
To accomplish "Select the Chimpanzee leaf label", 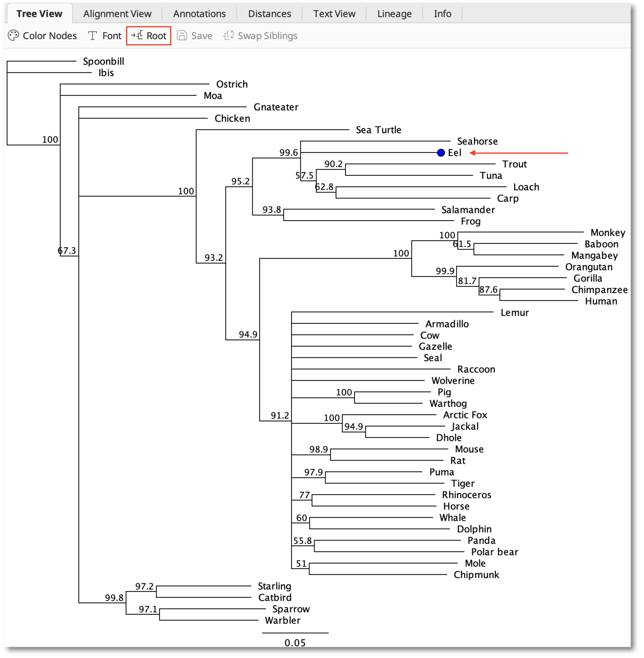I will [600, 290].
